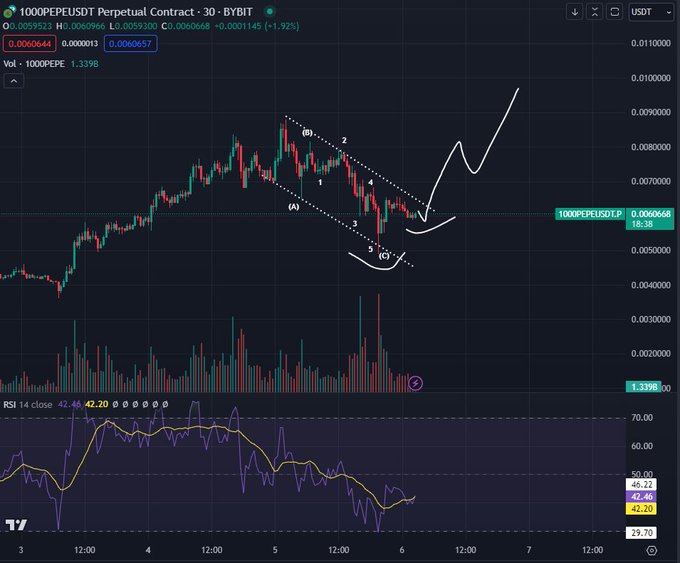Click the interval 30 in chart title
The width and height of the screenshot is (680, 563).
click(209, 12)
